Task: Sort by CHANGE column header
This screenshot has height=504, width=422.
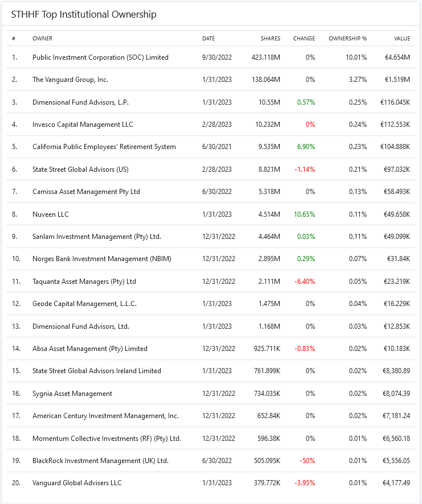Action: 304,39
